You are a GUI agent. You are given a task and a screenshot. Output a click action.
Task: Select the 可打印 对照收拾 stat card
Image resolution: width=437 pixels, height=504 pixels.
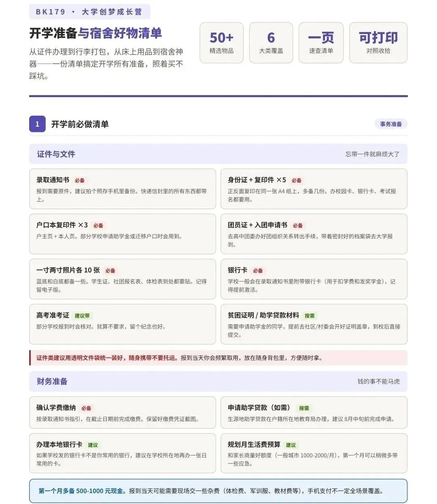(378, 43)
